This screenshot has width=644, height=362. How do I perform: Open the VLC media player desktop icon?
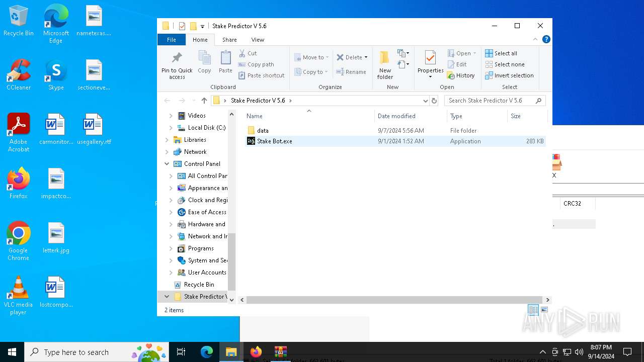(18, 296)
